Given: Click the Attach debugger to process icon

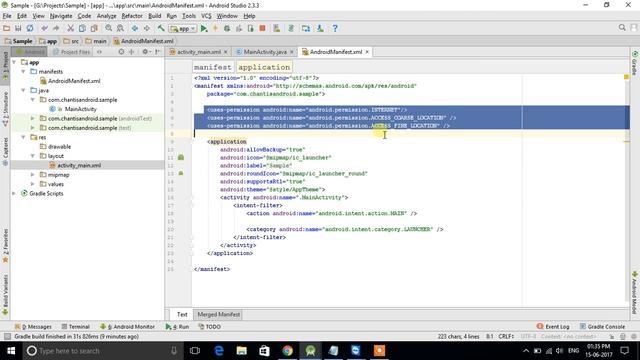Looking at the screenshot, I should click(251, 28).
